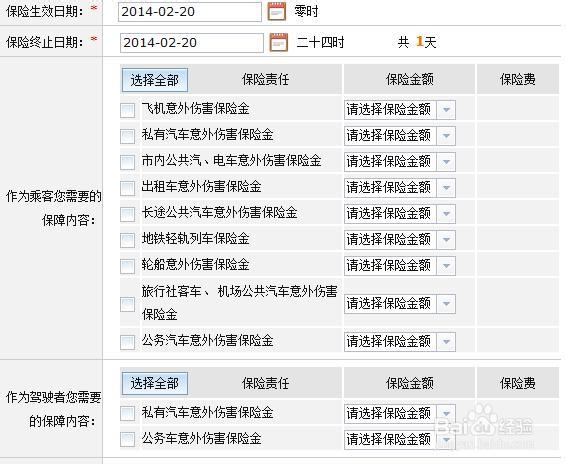The image size is (566, 464).
Task: Click the 保险终止日期 date input field
Action: (x=192, y=43)
